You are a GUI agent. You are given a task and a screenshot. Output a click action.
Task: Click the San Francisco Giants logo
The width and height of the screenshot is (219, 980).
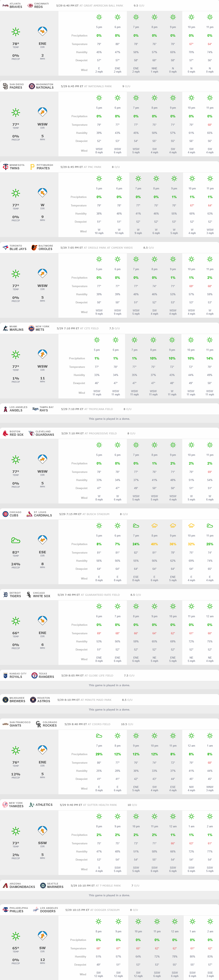click(x=5, y=724)
